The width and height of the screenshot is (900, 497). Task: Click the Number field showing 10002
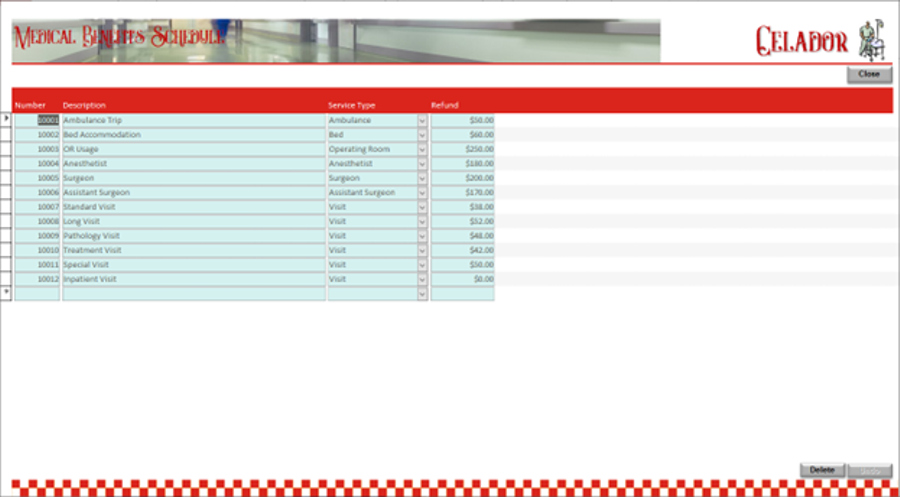[x=37, y=135]
